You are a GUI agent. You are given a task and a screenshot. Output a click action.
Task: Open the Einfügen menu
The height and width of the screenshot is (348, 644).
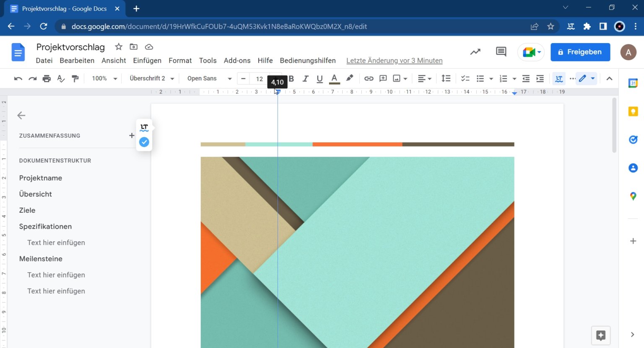click(x=147, y=60)
